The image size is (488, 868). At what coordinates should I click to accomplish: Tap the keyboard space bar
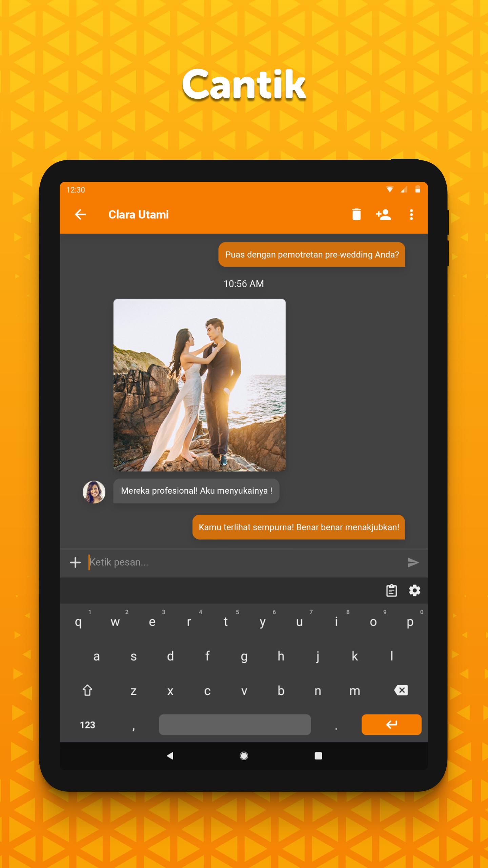pos(235,725)
